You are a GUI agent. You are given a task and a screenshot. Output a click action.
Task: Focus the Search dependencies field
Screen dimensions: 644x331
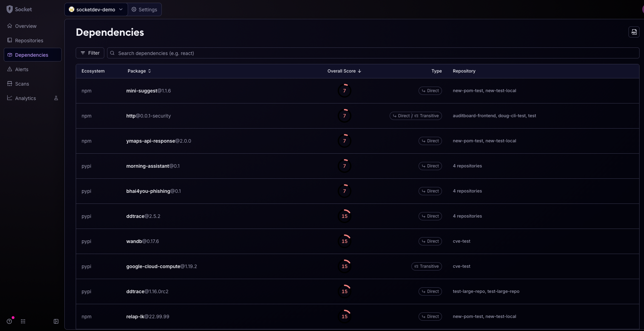[373, 53]
